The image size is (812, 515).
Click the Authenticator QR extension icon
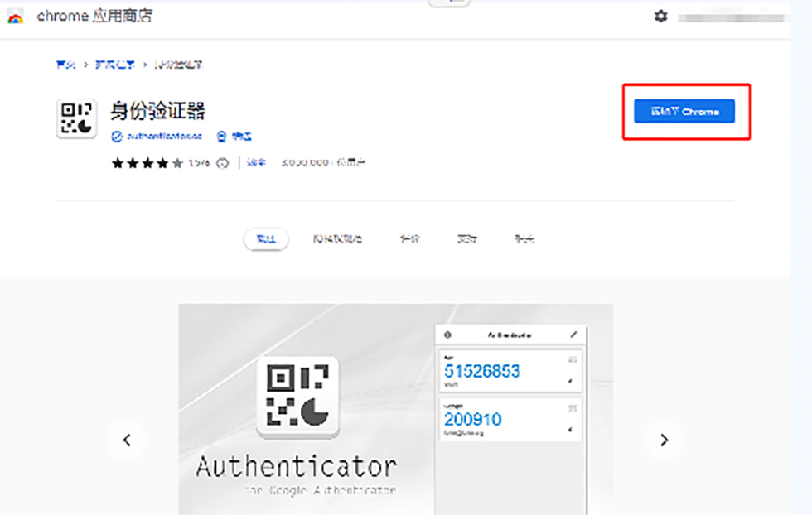pos(76,119)
